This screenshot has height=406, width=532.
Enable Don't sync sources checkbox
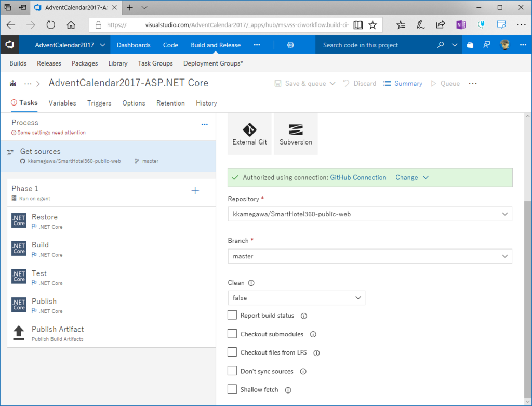pos(232,371)
